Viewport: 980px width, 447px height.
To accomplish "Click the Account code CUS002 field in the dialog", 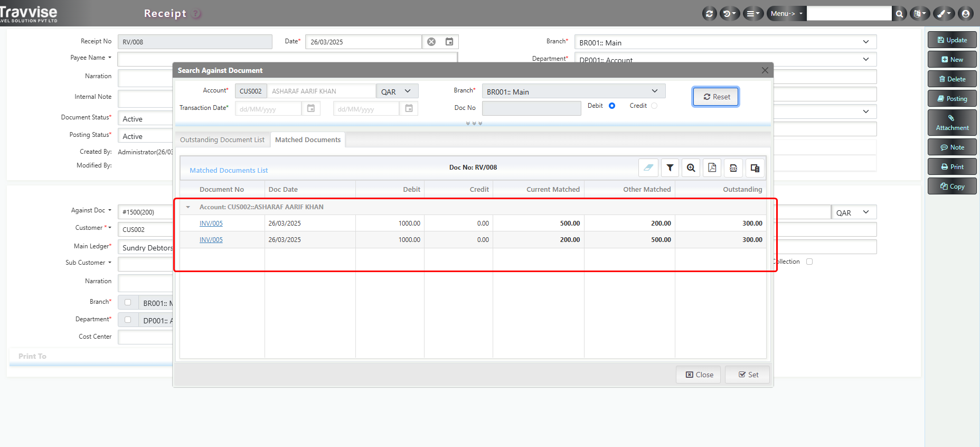I will [x=251, y=91].
